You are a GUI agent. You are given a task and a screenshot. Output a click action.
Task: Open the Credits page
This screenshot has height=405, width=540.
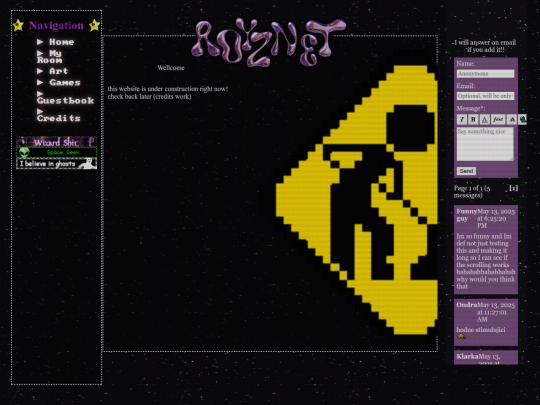[x=59, y=115]
